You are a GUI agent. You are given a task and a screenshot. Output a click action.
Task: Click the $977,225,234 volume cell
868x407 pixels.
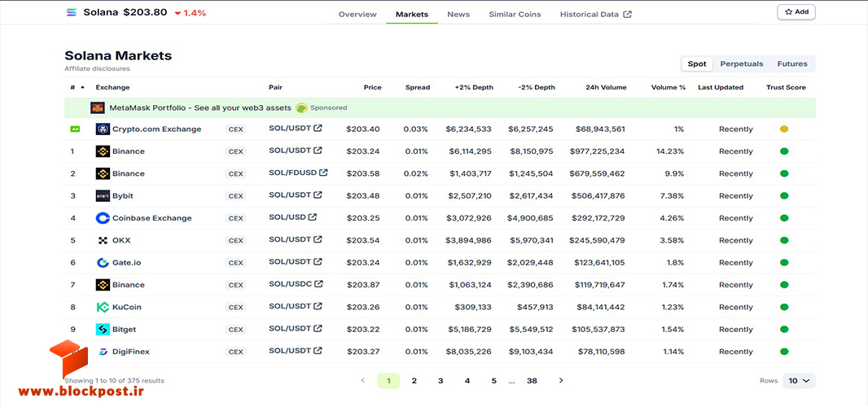pos(598,151)
